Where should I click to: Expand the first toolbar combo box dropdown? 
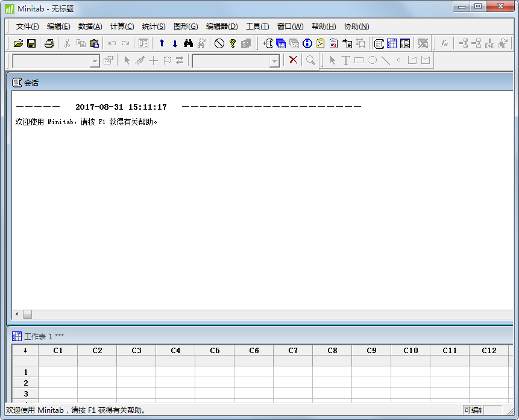coord(95,61)
